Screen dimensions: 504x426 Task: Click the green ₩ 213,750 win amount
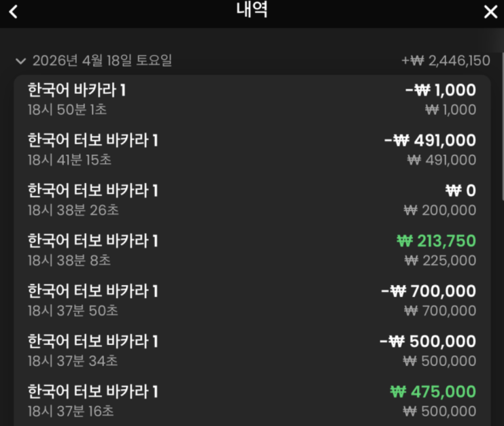(x=436, y=242)
